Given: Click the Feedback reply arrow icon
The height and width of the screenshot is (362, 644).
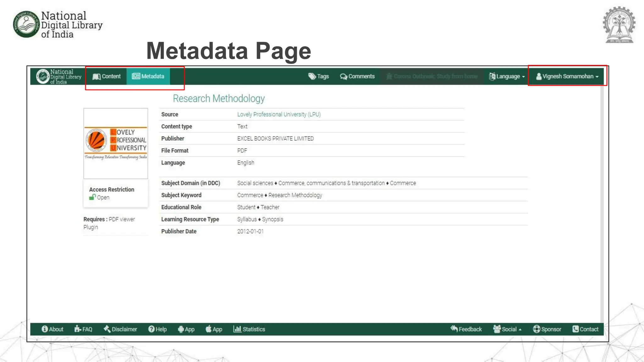Looking at the screenshot, I should coord(454,329).
